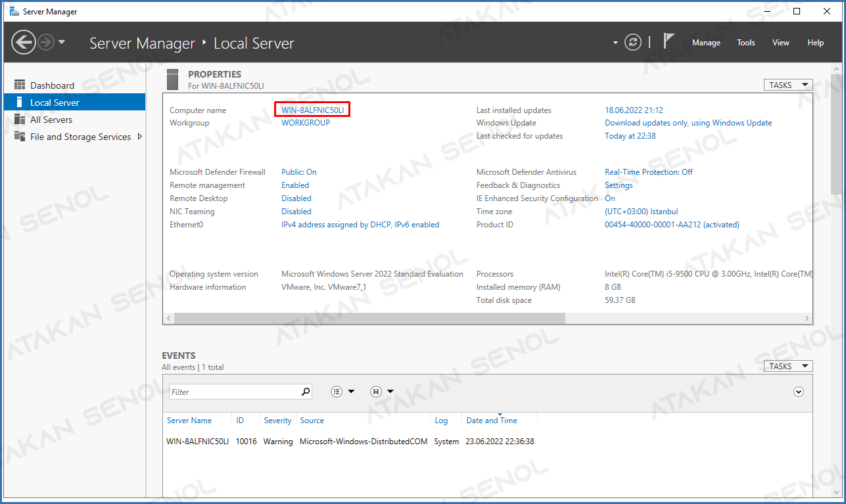Click IE Enhanced Security Configuration On
Screen dimensions: 846x504
tap(610, 198)
